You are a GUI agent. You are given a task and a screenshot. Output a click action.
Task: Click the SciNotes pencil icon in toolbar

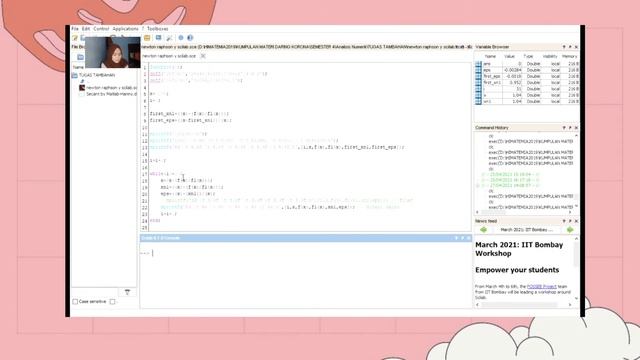point(75,38)
